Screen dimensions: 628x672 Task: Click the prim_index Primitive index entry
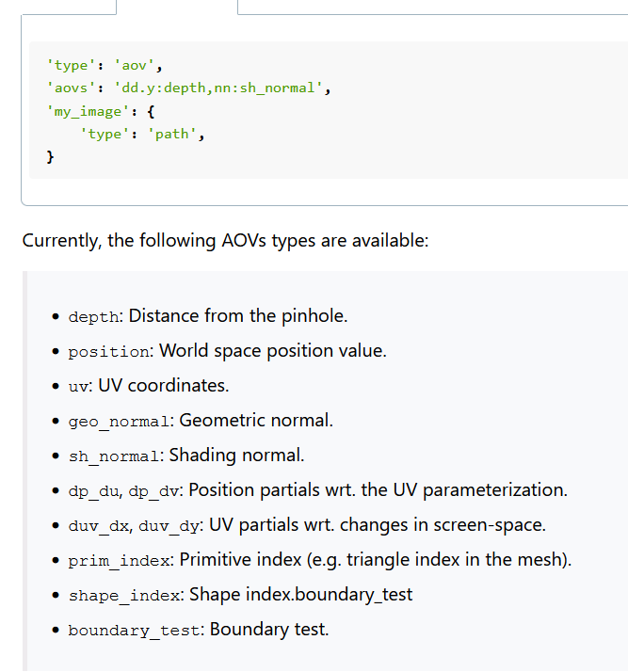[x=320, y=560]
